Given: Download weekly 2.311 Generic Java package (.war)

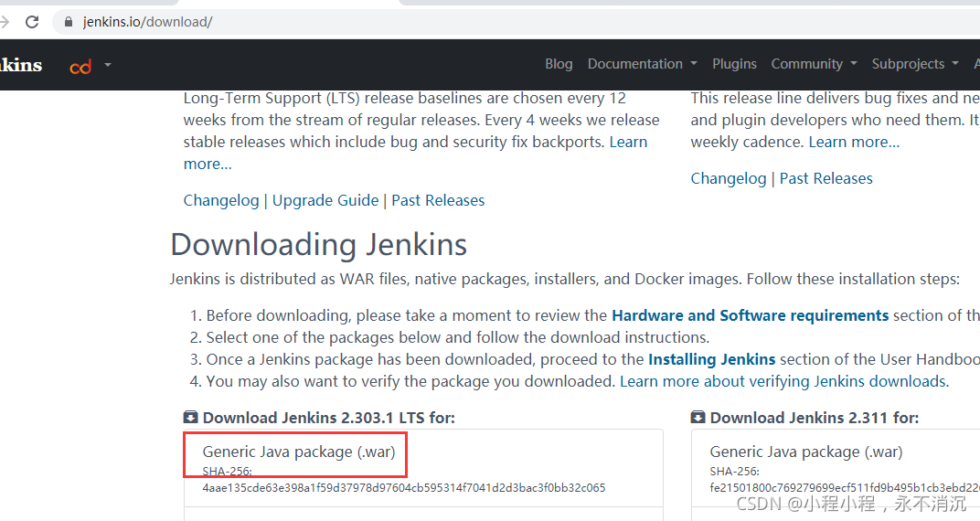Looking at the screenshot, I should tap(806, 452).
